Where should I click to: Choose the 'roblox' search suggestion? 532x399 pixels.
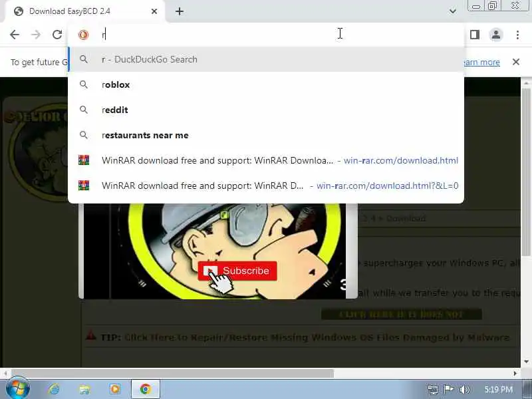pos(266,84)
